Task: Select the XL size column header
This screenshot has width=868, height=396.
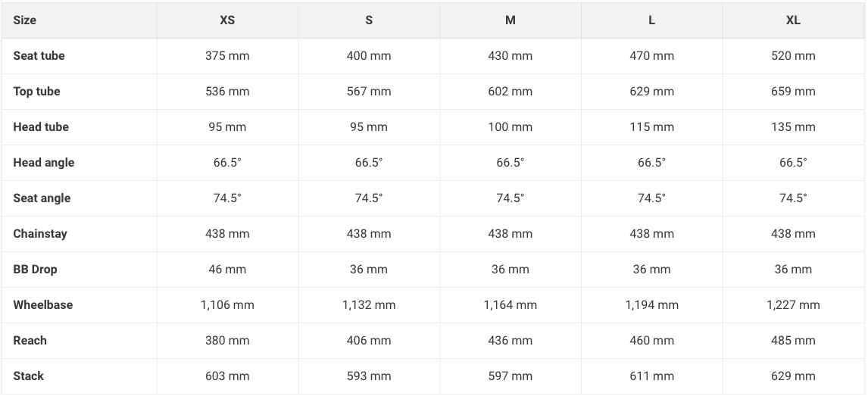Action: (x=793, y=20)
